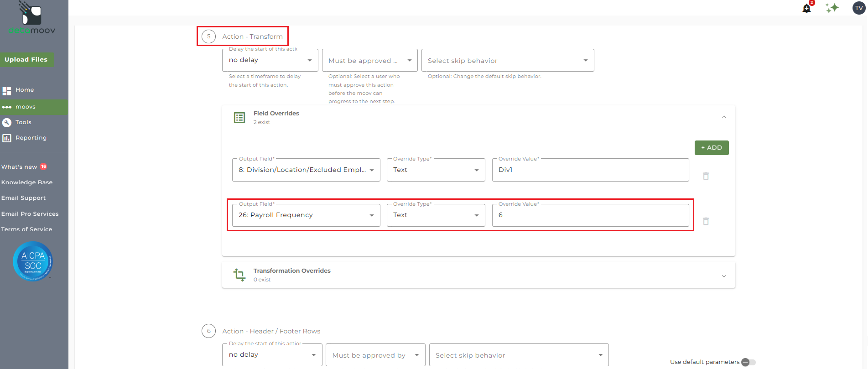Collapse the Field Overrides section

point(723,117)
